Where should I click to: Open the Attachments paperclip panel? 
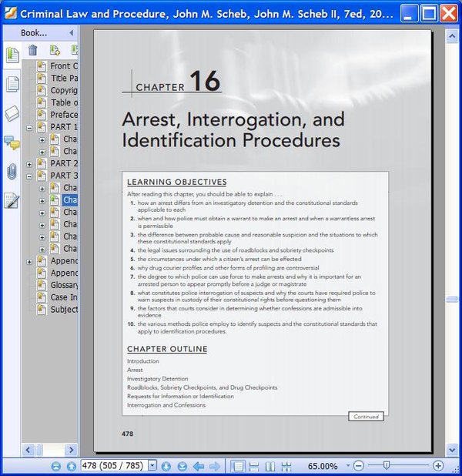(x=12, y=171)
